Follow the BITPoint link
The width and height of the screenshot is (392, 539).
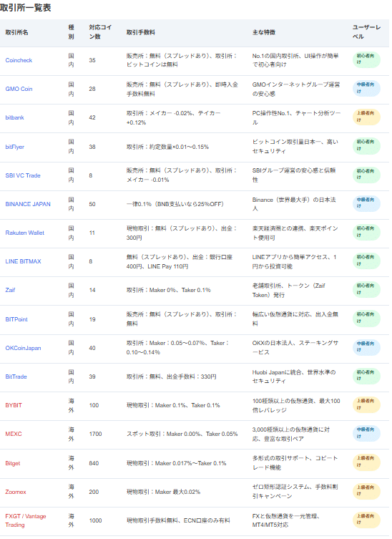click(16, 319)
